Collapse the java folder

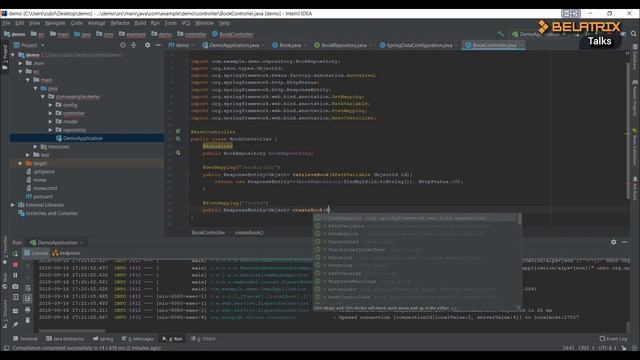36,88
